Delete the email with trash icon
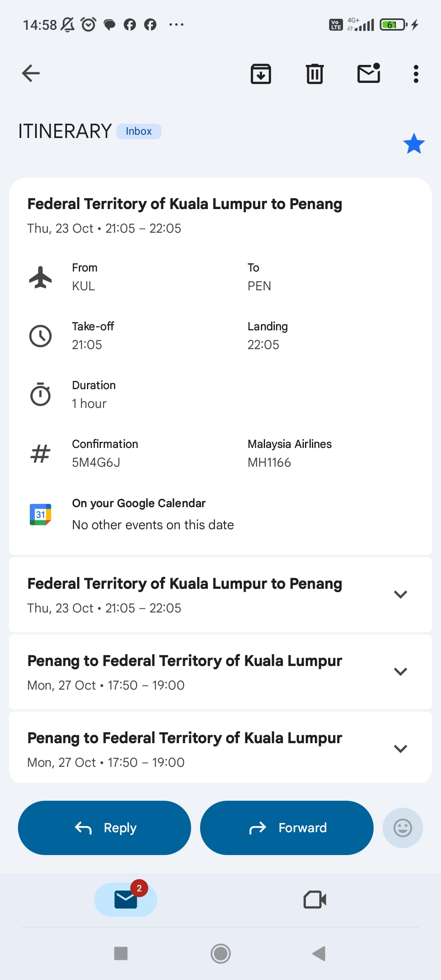The image size is (441, 980). (x=314, y=74)
